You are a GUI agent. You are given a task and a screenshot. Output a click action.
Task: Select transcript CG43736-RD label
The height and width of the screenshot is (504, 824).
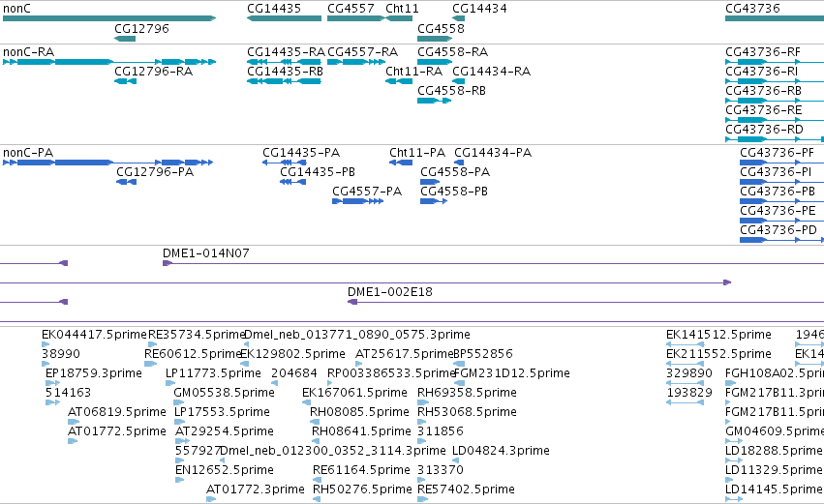tap(764, 130)
